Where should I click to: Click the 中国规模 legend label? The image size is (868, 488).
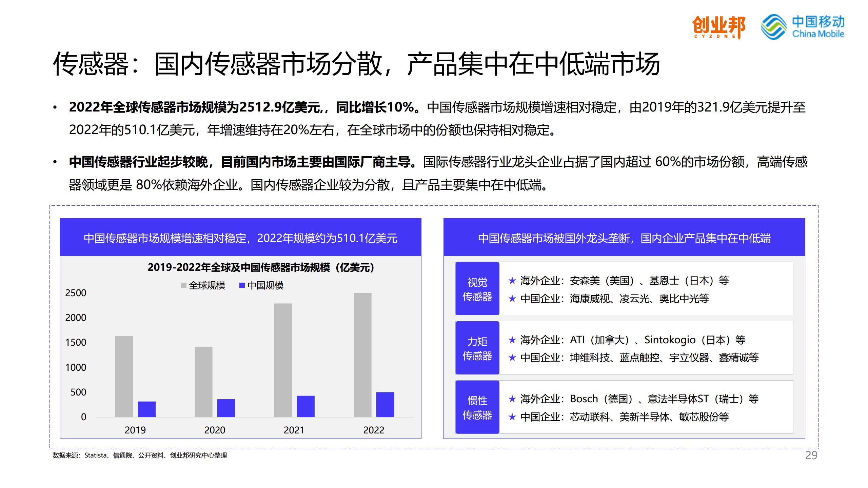click(x=265, y=285)
